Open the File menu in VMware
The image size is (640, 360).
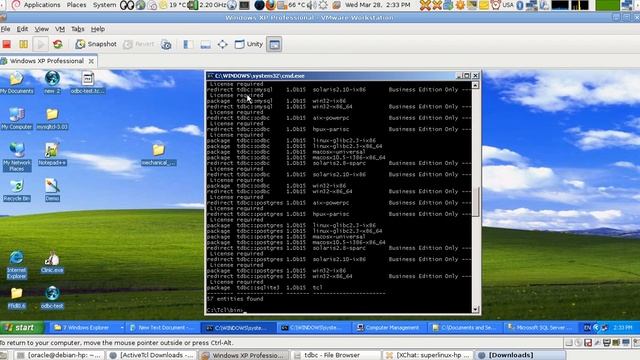(5, 29)
